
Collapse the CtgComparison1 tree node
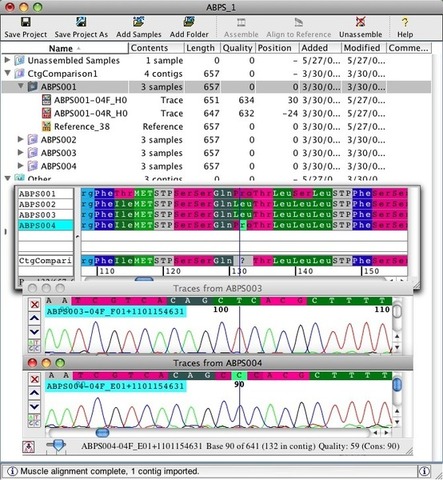[7, 73]
